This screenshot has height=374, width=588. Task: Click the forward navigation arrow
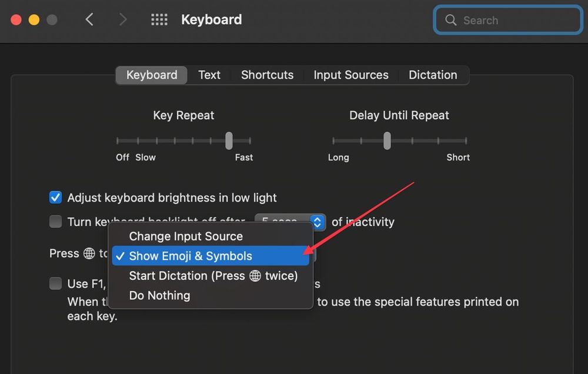pyautogui.click(x=123, y=19)
